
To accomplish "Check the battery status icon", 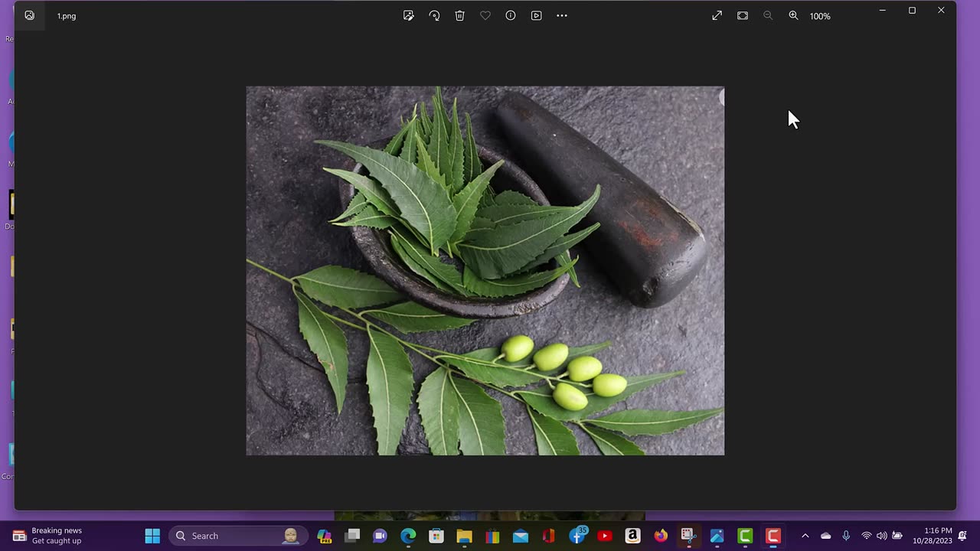I will tap(897, 536).
